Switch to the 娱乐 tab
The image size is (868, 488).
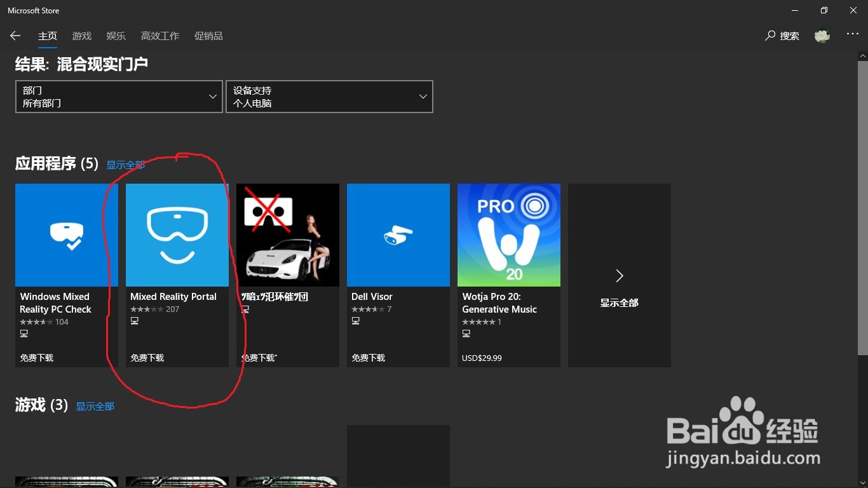tap(116, 36)
